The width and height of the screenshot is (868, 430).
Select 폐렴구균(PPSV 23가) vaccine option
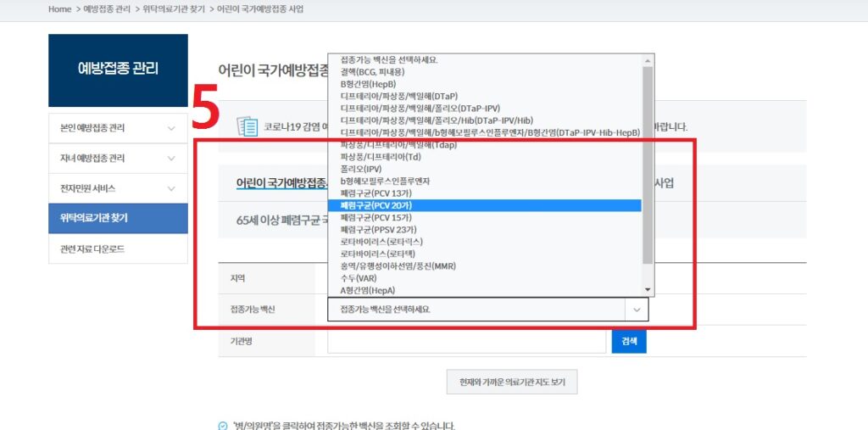[x=484, y=230]
